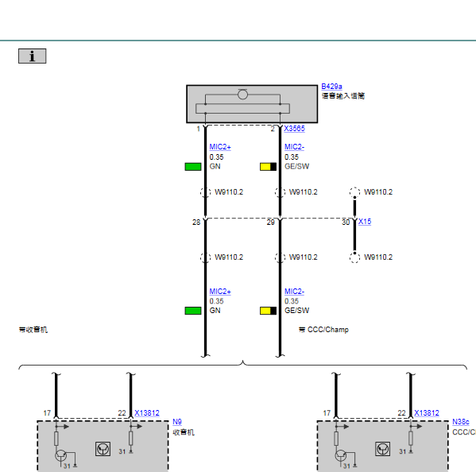476x472 pixels.
Task: Open the MIC2- link below pin 29
Action: [294, 292]
